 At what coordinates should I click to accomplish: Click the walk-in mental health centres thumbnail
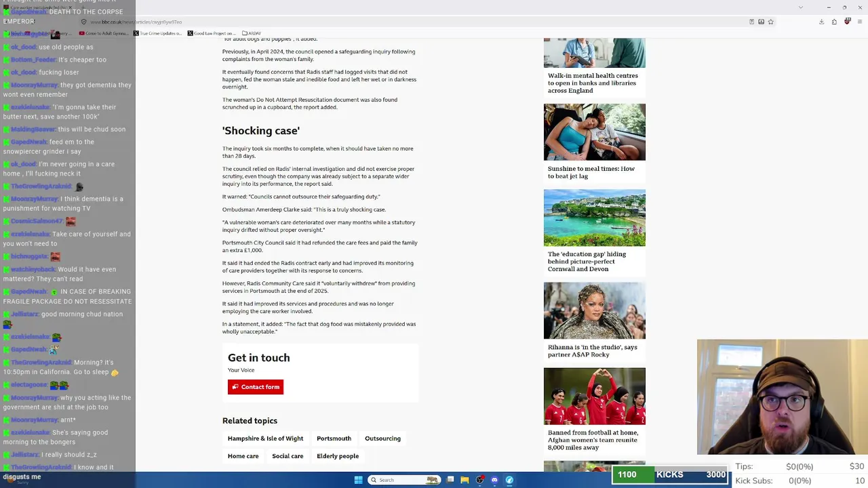tap(595, 53)
